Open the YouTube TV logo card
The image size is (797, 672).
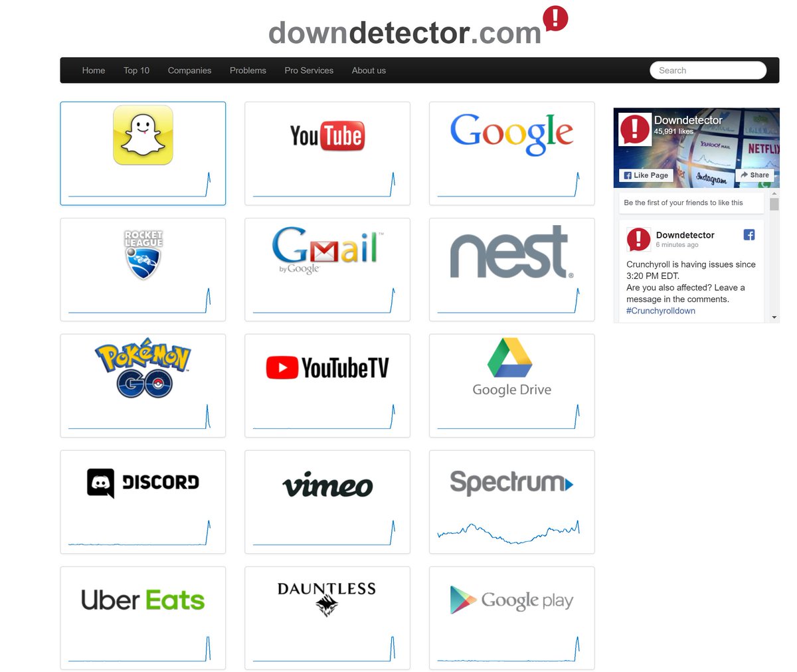click(x=327, y=386)
